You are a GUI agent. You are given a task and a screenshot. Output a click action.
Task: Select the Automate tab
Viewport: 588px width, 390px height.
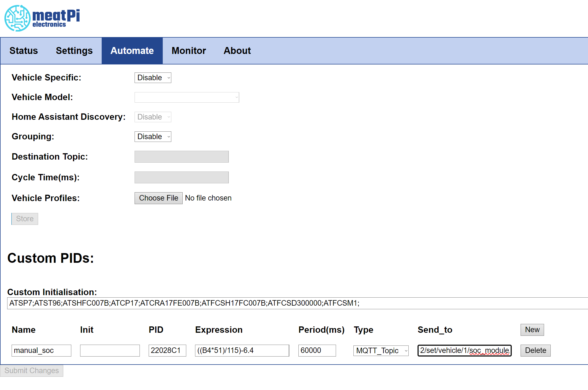coord(132,51)
